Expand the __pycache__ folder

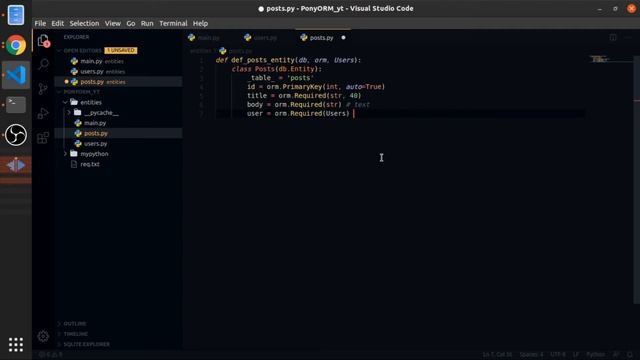[69, 113]
